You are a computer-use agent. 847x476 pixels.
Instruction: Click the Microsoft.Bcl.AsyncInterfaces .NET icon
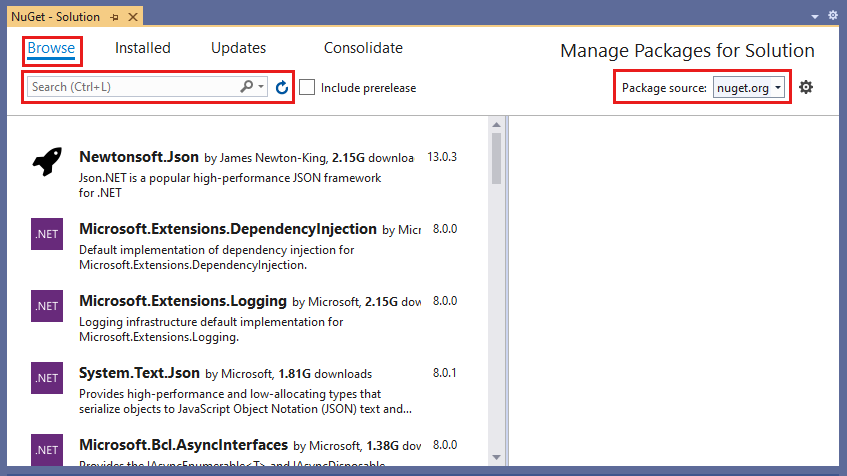click(x=47, y=450)
